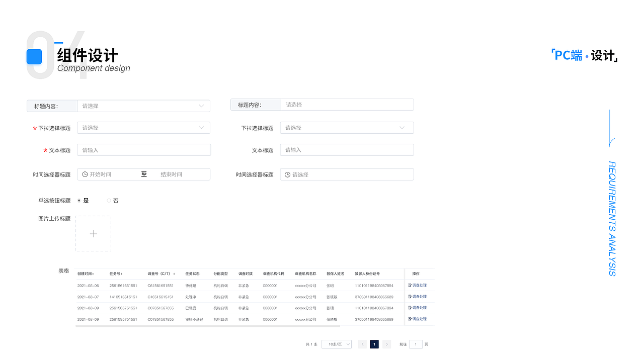The image size is (644, 362).
Task: Click task number cell 1416515615151
Action: (x=123, y=297)
